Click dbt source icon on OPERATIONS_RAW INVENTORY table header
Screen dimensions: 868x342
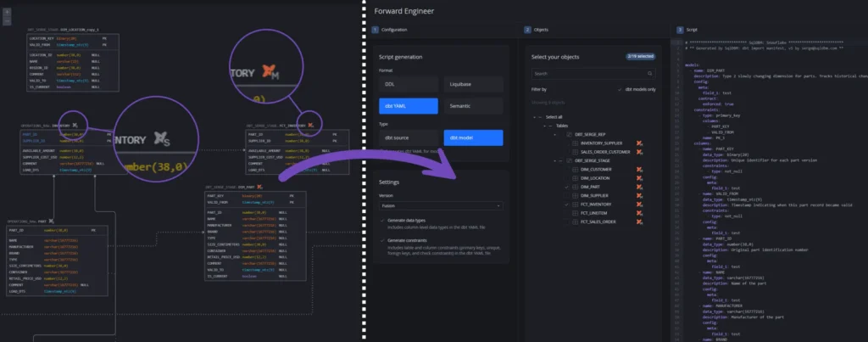[75, 126]
